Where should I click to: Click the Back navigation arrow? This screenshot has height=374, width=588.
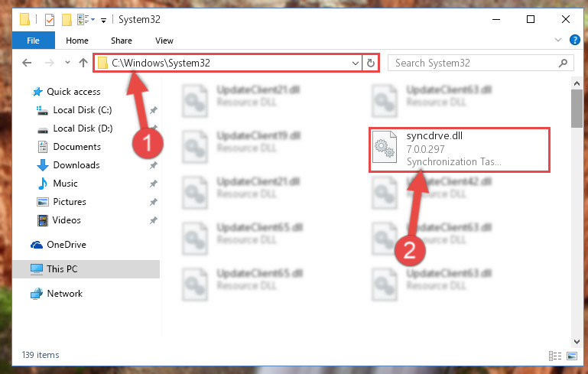pyautogui.click(x=27, y=63)
